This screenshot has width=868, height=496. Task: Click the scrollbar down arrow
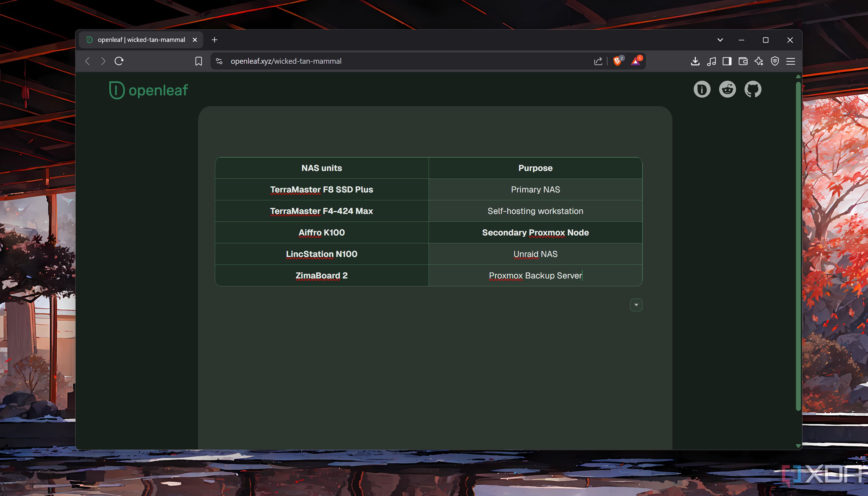click(x=798, y=446)
